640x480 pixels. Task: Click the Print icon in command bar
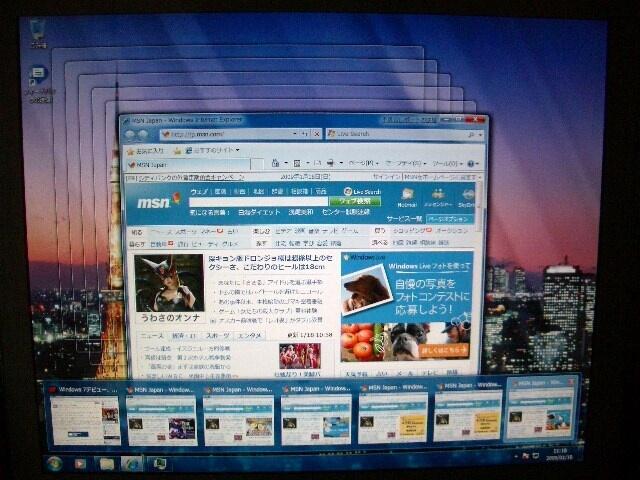point(330,163)
